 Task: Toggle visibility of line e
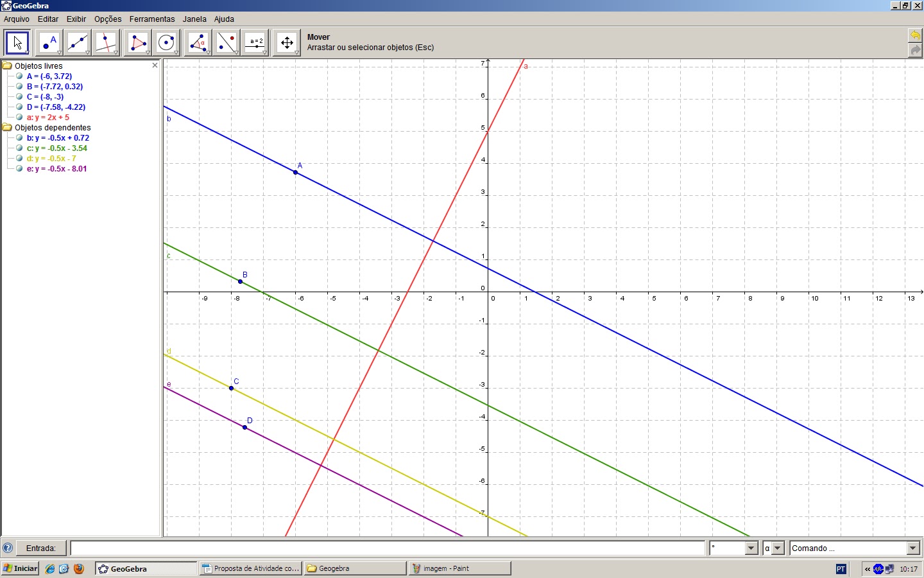click(x=19, y=168)
